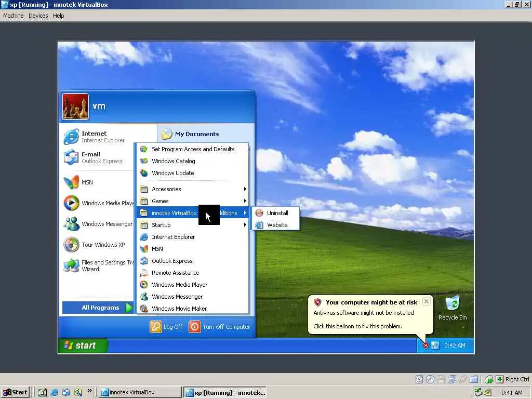Click Uninstall in the Guest Additions submenu
Image resolution: width=532 pixels, height=399 pixels.
coord(275,213)
